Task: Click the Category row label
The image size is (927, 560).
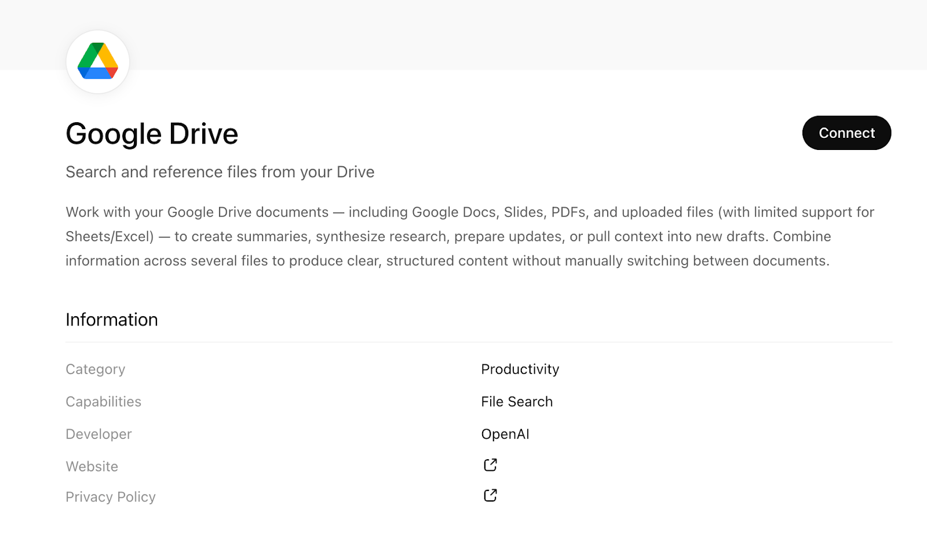Action: point(95,369)
